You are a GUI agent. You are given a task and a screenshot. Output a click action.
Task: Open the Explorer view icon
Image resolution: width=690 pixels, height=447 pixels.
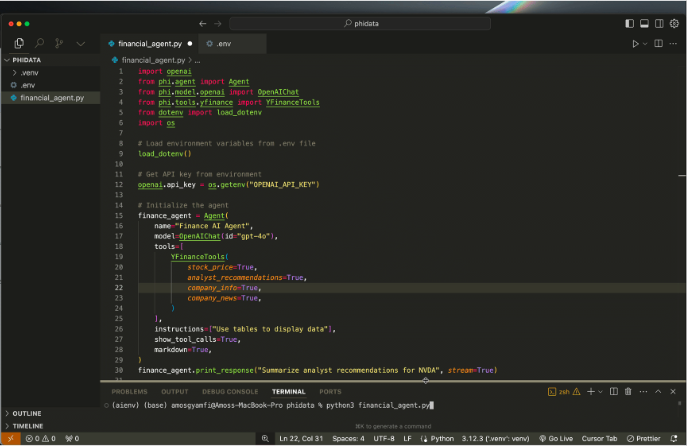pyautogui.click(x=18, y=44)
